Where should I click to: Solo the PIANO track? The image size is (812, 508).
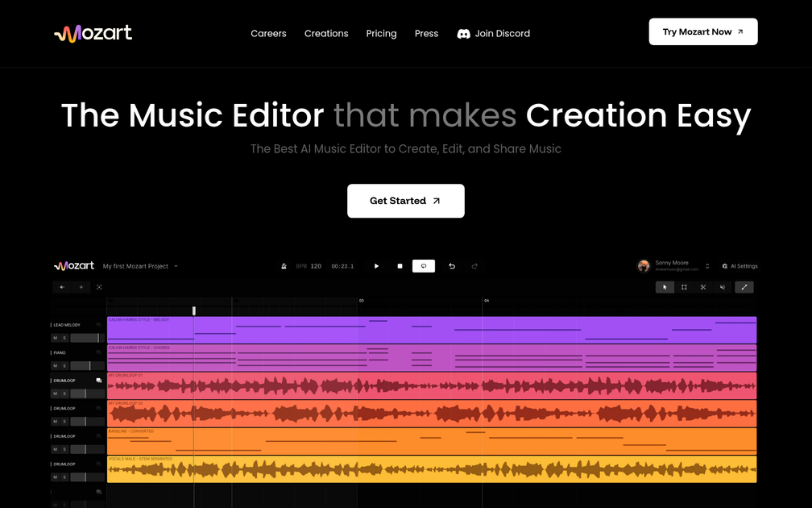(64, 365)
